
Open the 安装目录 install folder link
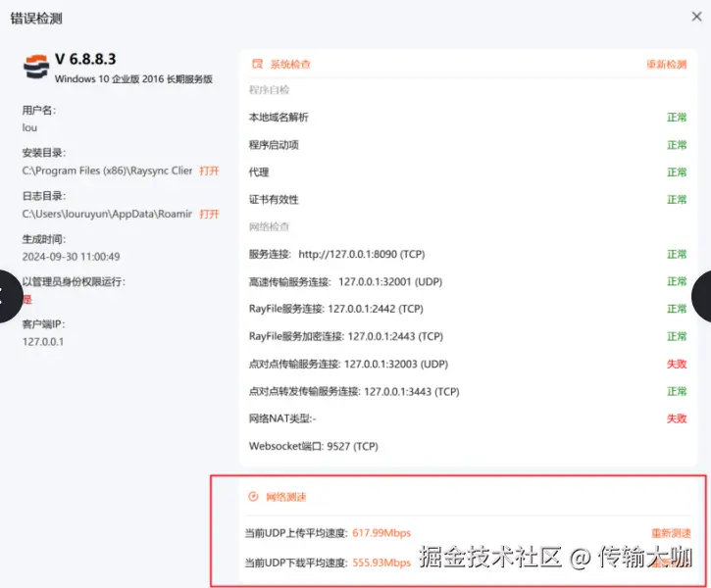(209, 171)
